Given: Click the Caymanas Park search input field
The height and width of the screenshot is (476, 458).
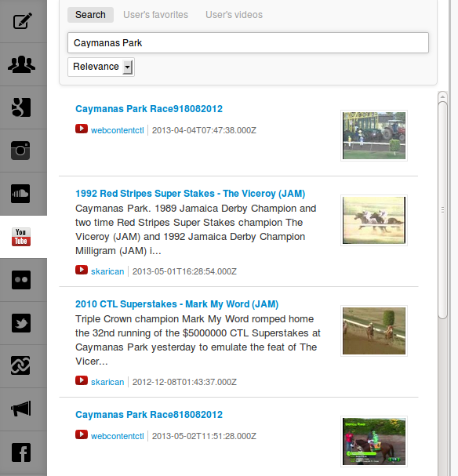Looking at the screenshot, I should click(248, 43).
